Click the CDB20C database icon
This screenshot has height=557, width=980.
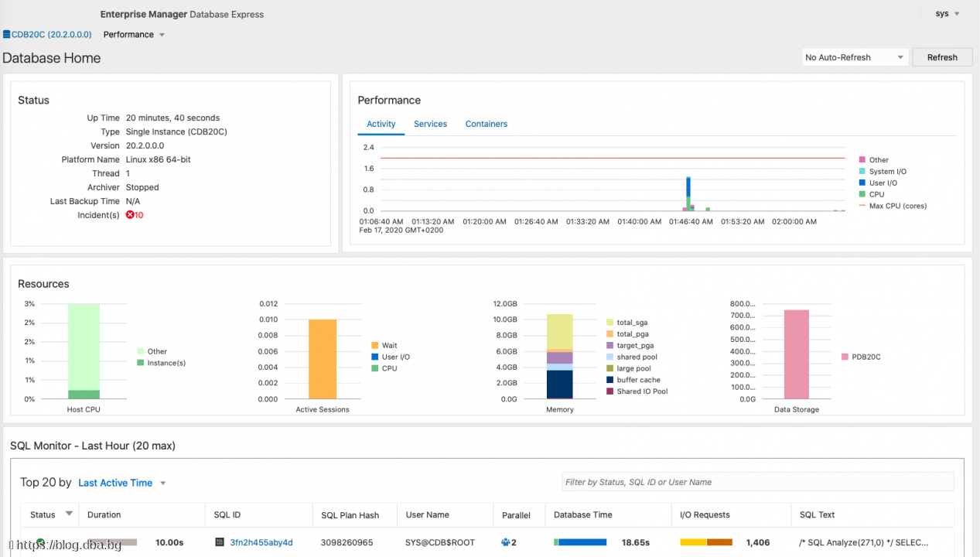(x=6, y=35)
